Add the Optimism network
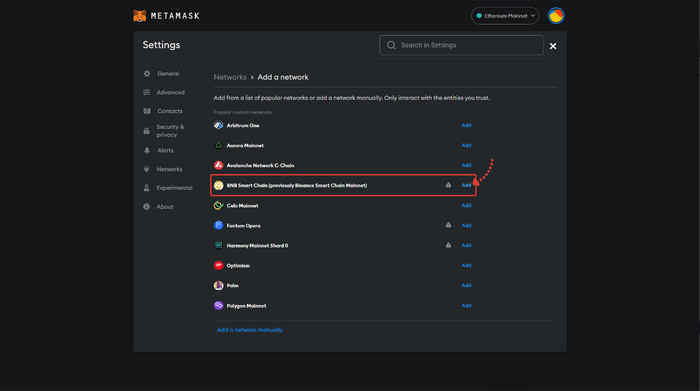 pyautogui.click(x=466, y=266)
